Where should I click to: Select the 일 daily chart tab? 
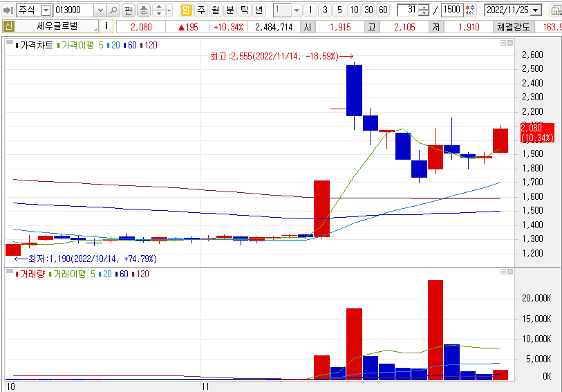tap(186, 10)
